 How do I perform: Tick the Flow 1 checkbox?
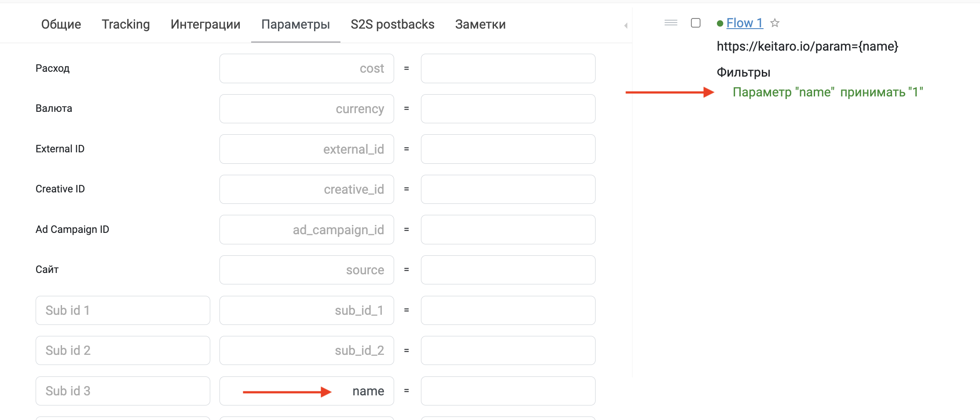(695, 23)
